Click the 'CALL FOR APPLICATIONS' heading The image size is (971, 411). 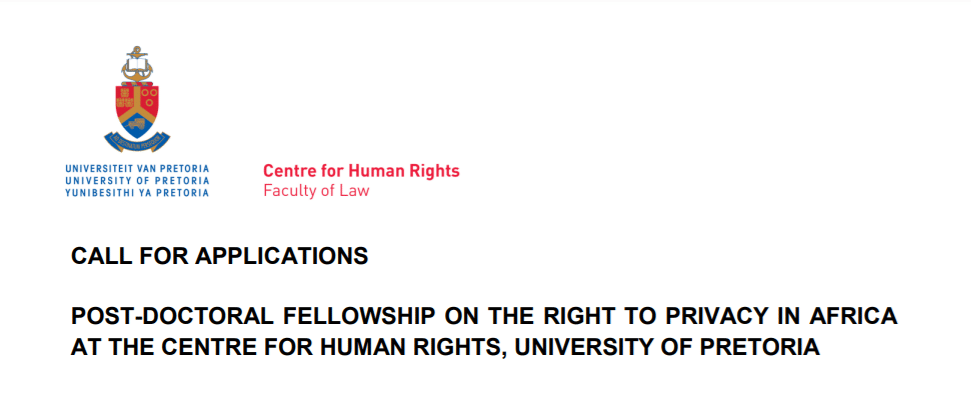point(219,256)
